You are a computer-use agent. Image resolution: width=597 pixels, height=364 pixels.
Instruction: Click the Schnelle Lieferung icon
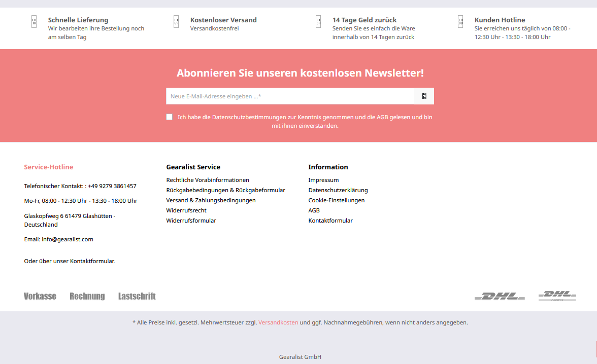34,22
